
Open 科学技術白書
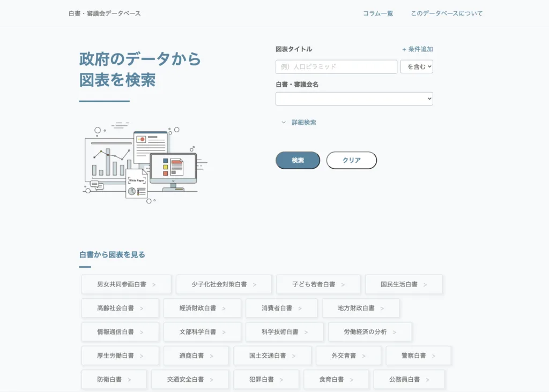click(285, 332)
